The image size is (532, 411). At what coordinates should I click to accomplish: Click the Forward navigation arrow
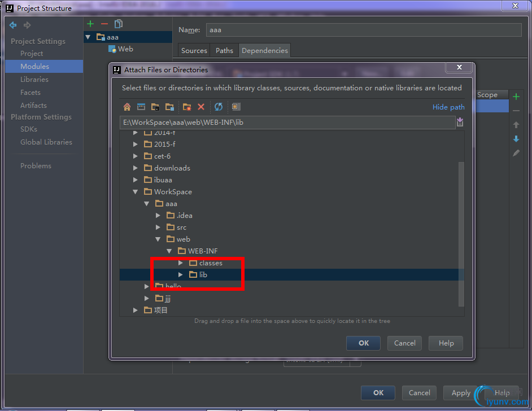coord(27,25)
